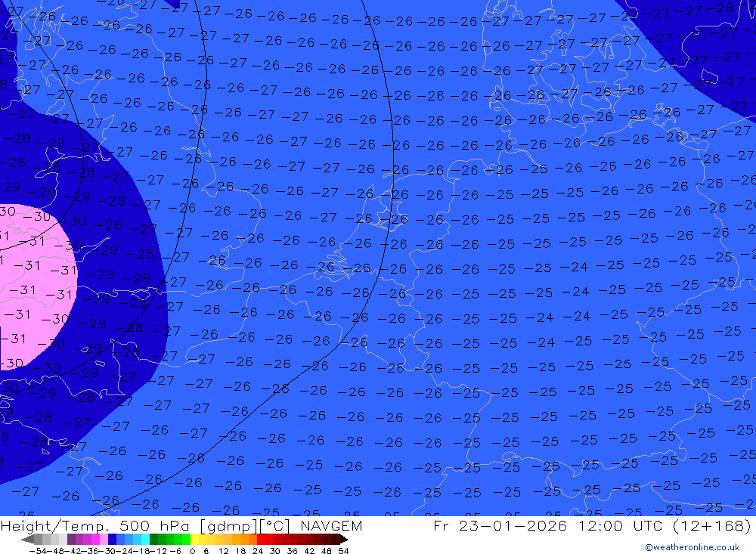Click the '(12+168)' forecast hour label
The height and width of the screenshot is (554, 756).
coord(712,525)
